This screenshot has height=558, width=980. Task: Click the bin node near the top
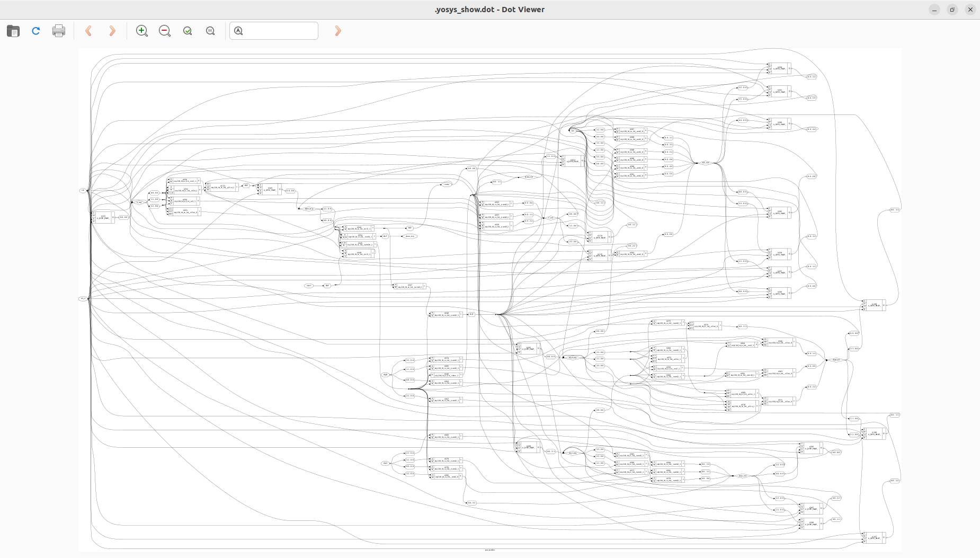(573, 131)
